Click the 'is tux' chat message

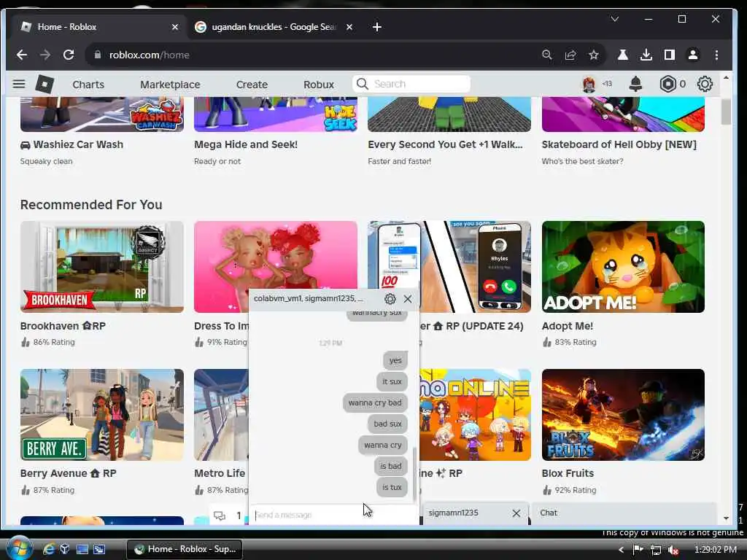pos(392,487)
